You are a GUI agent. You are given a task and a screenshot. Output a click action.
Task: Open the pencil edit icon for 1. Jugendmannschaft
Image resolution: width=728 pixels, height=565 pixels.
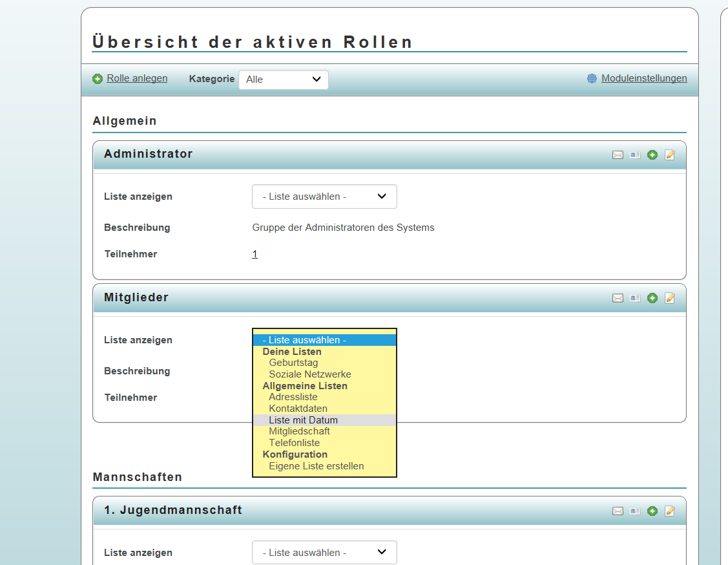[670, 511]
